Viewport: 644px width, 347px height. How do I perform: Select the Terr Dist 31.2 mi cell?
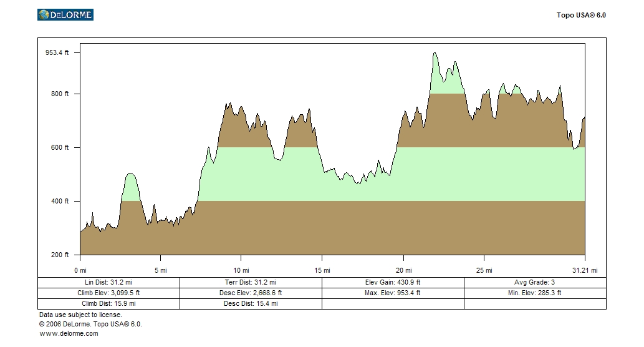pyautogui.click(x=250, y=283)
